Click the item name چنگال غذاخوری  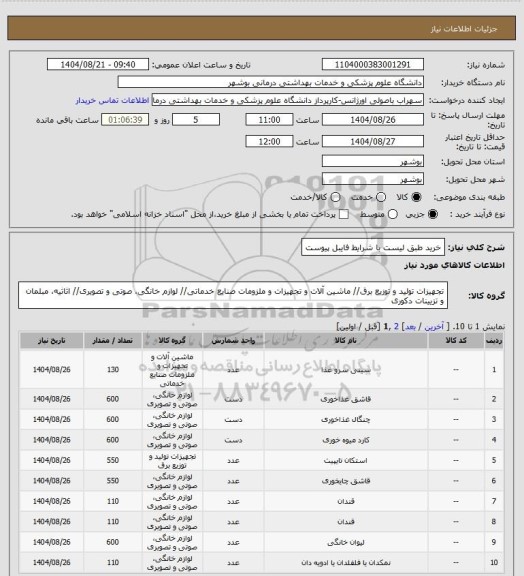pyautogui.click(x=345, y=420)
